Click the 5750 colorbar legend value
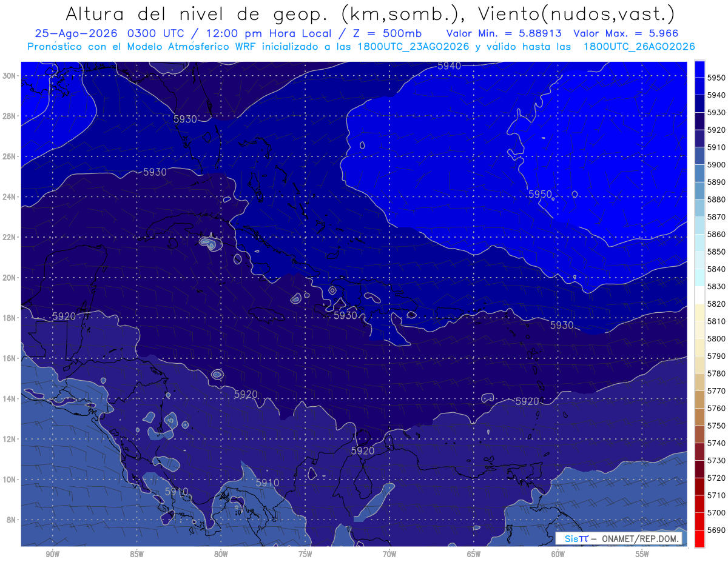The height and width of the screenshot is (562, 728). pyautogui.click(x=716, y=426)
